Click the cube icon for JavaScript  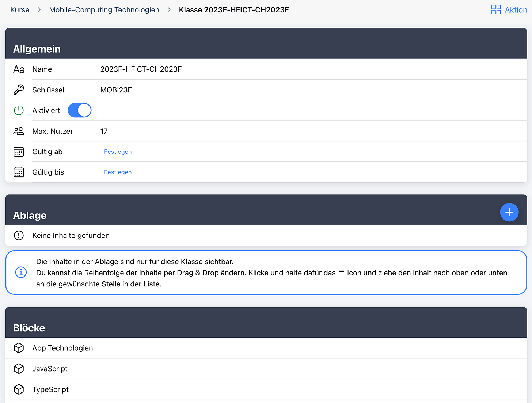tap(19, 369)
